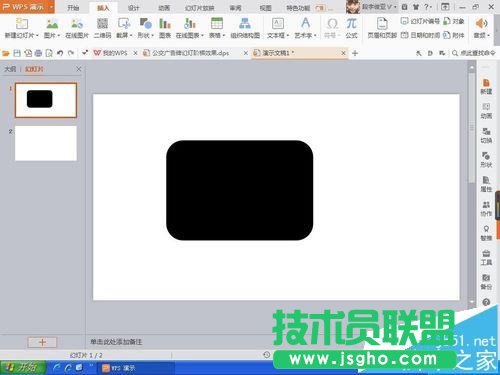Open the Special Features (特色功能) tab
Image resolution: width=500 pixels, height=375 pixels.
click(x=298, y=8)
